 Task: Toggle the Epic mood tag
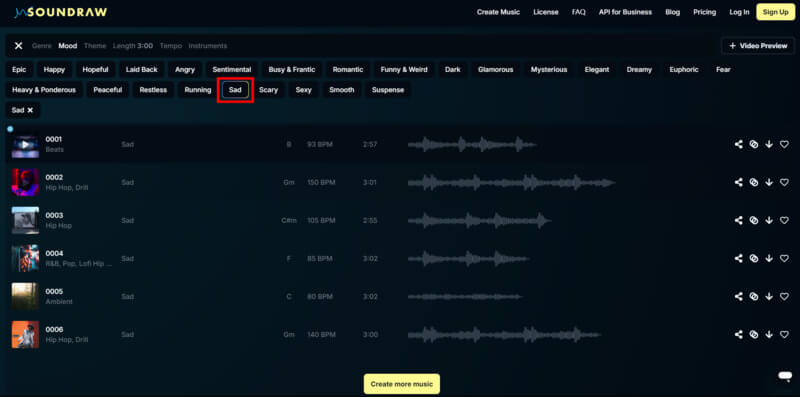pos(19,69)
